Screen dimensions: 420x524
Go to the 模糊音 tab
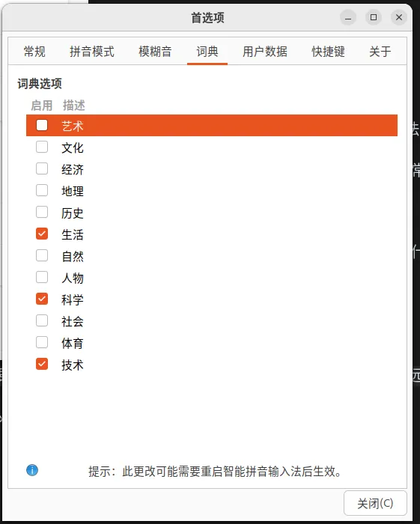tap(155, 52)
